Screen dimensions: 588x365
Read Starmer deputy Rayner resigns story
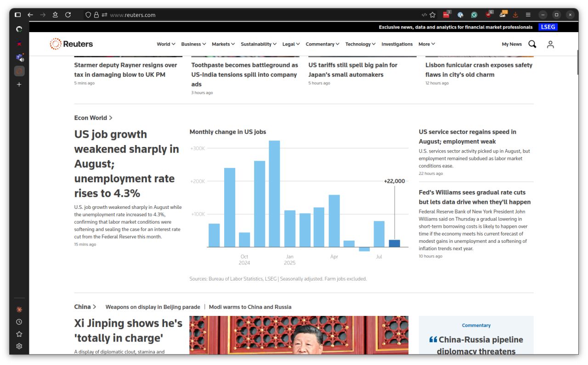(x=125, y=70)
